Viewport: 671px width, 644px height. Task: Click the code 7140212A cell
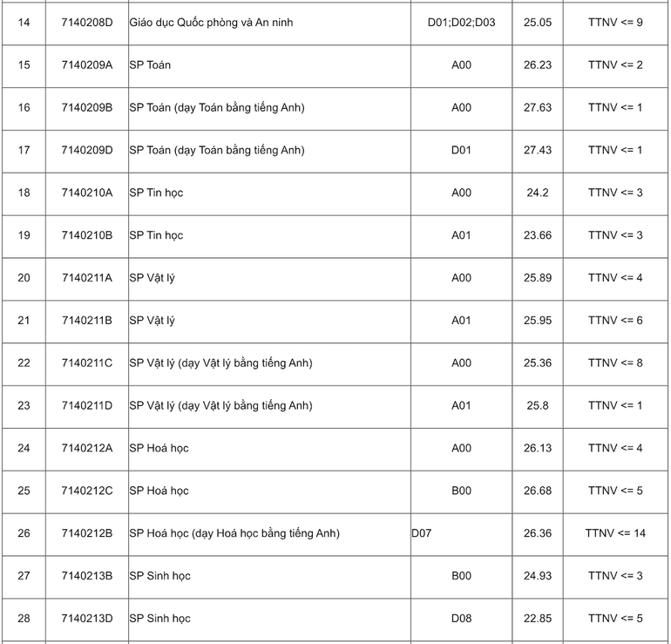click(x=87, y=449)
